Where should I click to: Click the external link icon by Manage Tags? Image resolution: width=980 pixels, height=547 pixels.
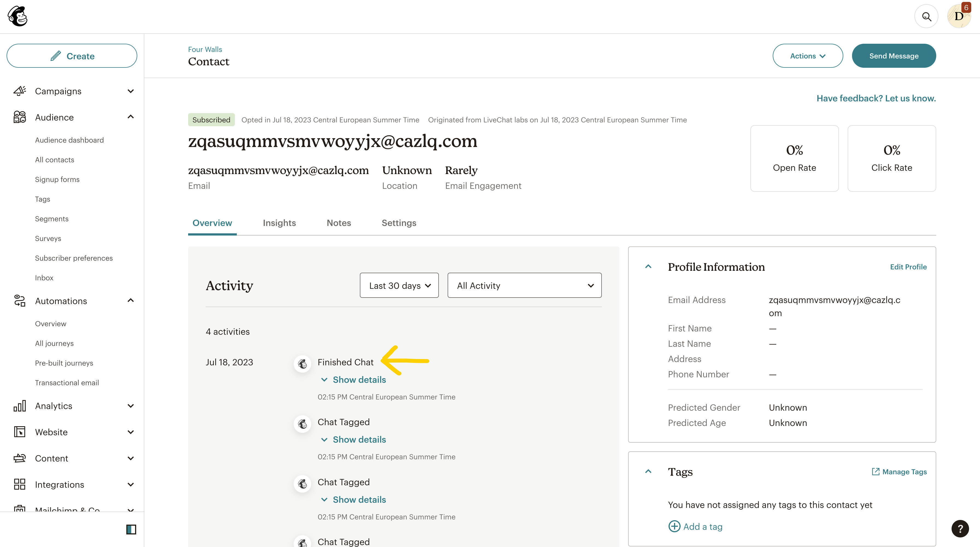point(875,472)
